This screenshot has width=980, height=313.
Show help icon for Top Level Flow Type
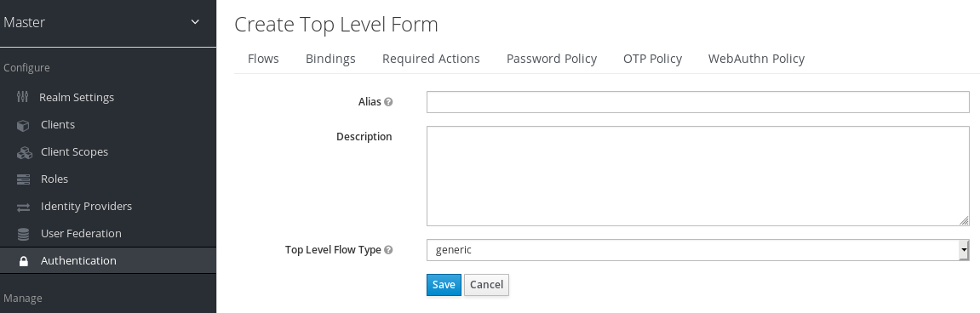point(388,250)
